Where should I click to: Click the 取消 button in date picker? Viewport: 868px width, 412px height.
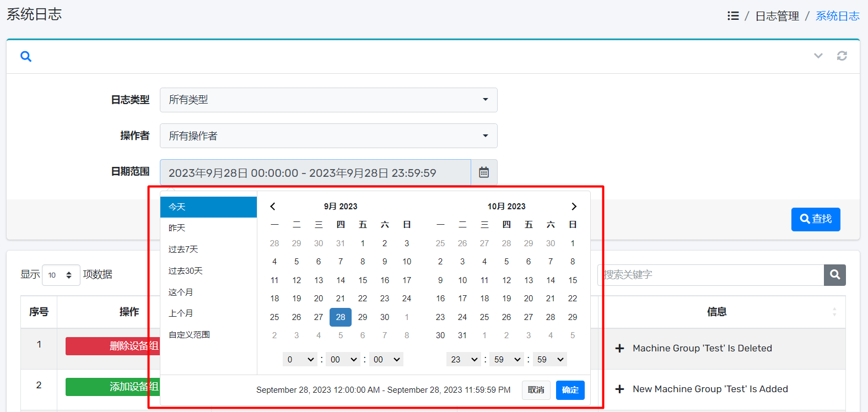(536, 390)
